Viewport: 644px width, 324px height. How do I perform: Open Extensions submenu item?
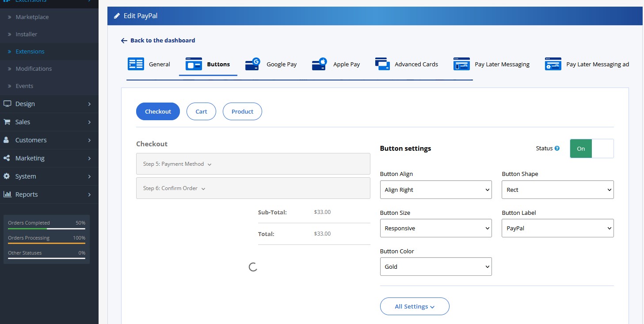(30, 51)
